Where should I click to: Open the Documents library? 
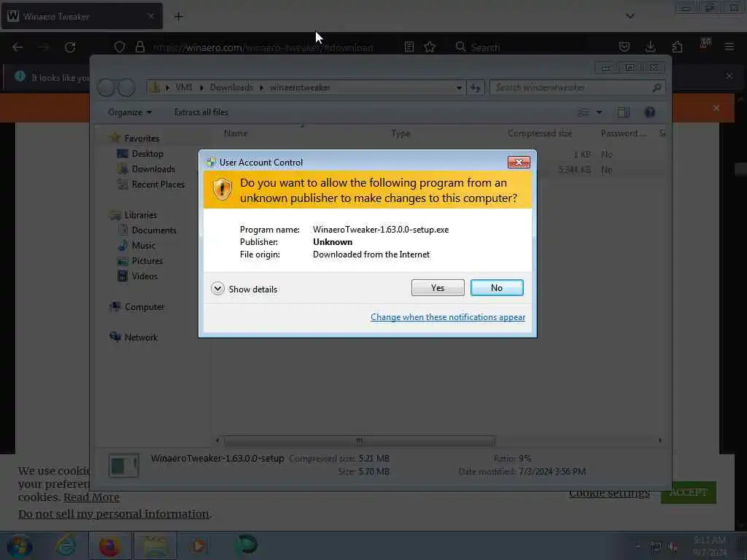pos(154,230)
